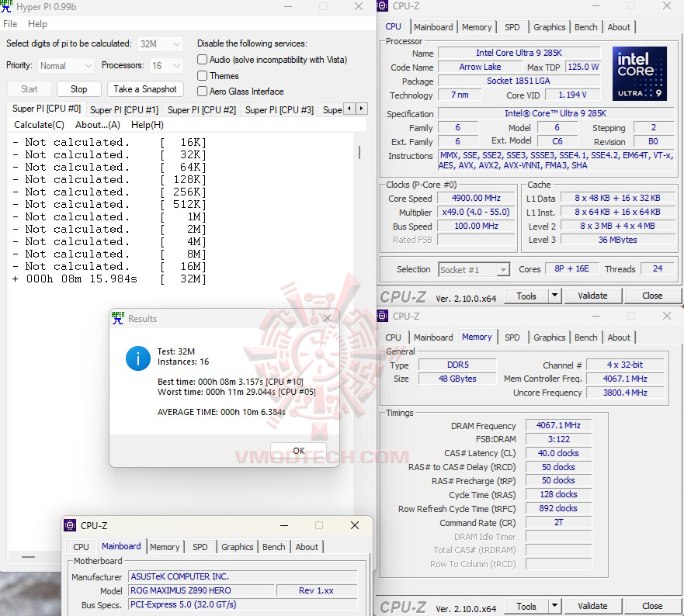Check the Aero Glass Interface option
This screenshot has height=616, width=684.
point(202,91)
